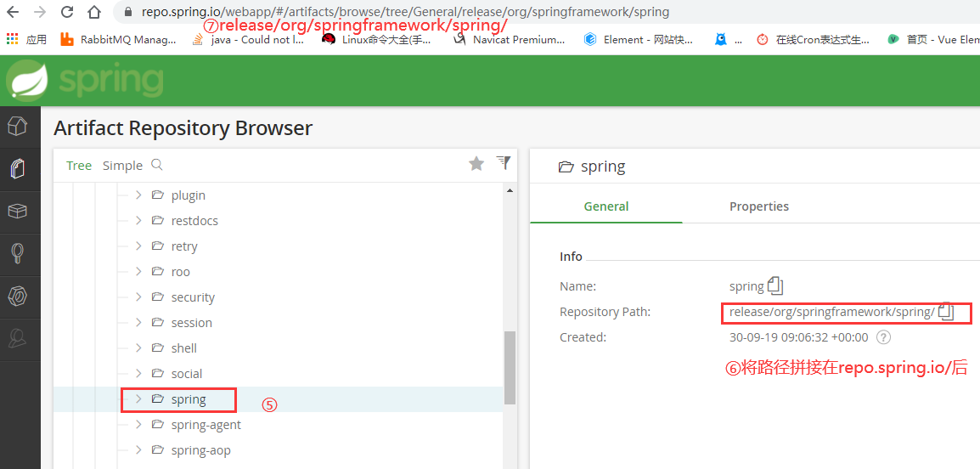This screenshot has width=980, height=469.
Task: Select the social tree item
Action: (186, 374)
